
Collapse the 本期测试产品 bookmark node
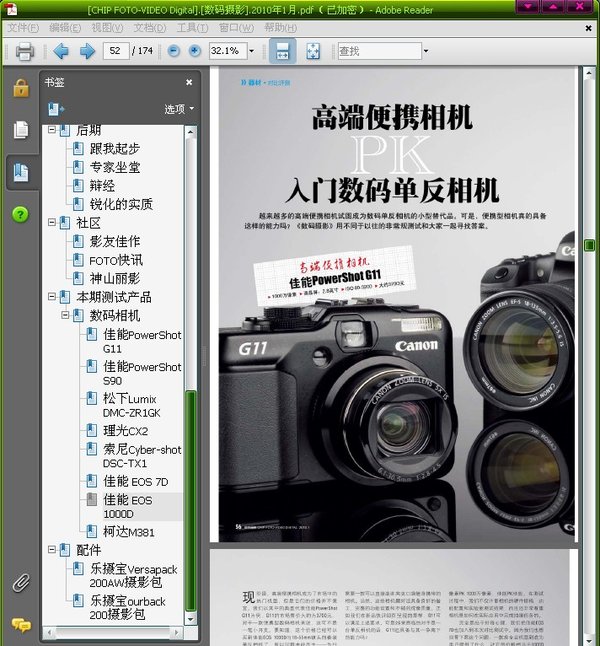coord(52,297)
